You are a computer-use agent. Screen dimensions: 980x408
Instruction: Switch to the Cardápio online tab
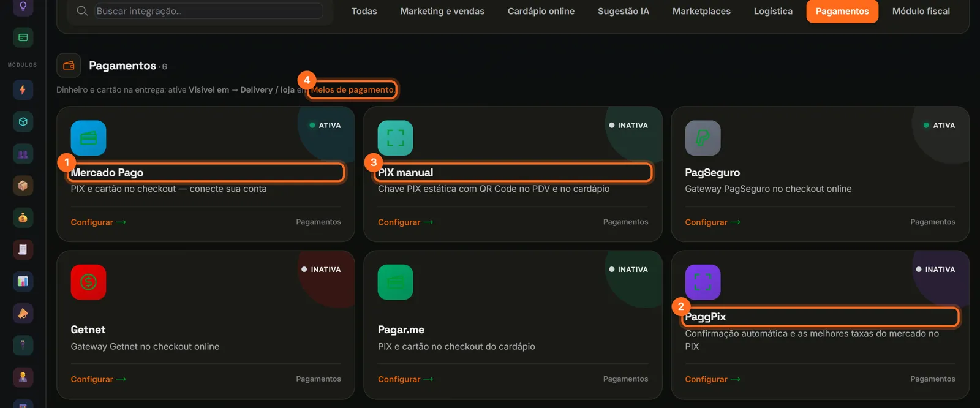pyautogui.click(x=541, y=11)
